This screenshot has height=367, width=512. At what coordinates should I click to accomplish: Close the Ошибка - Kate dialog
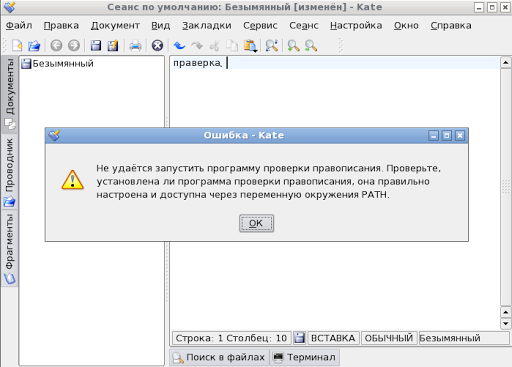point(460,135)
